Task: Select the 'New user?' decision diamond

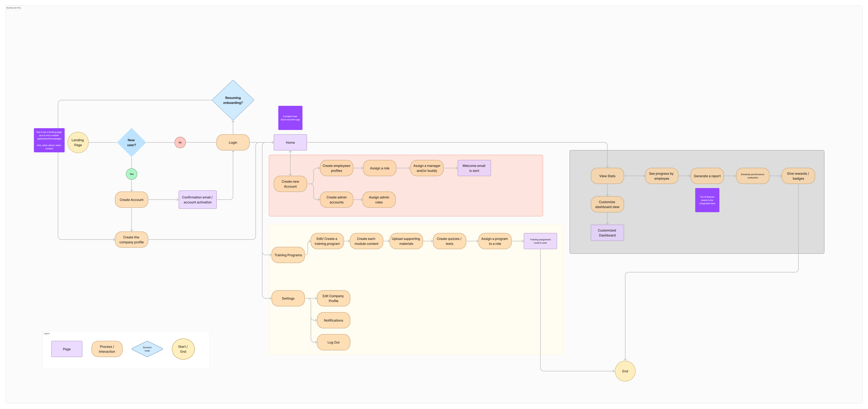Action: tap(131, 142)
